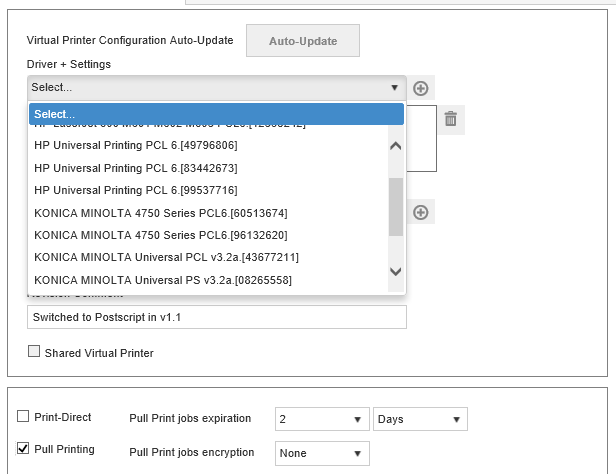The width and height of the screenshot is (616, 474).
Task: Uncheck the Pull Printing checkbox
Action: click(23, 450)
